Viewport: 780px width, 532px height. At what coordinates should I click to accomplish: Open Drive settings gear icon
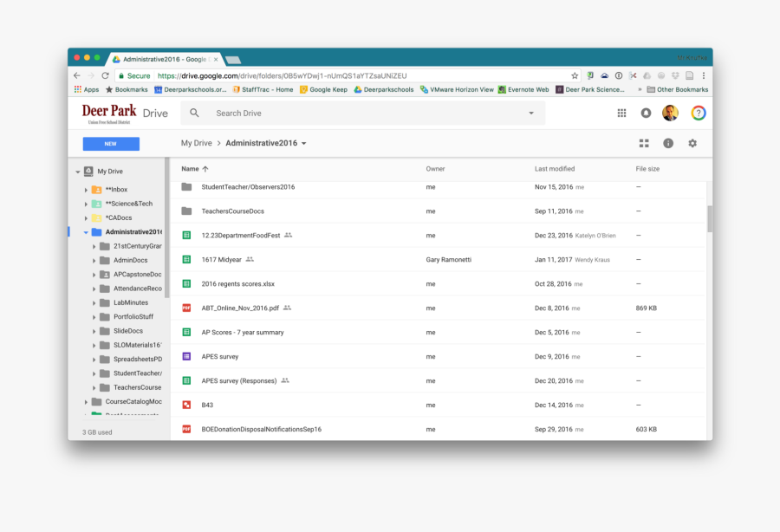(692, 143)
